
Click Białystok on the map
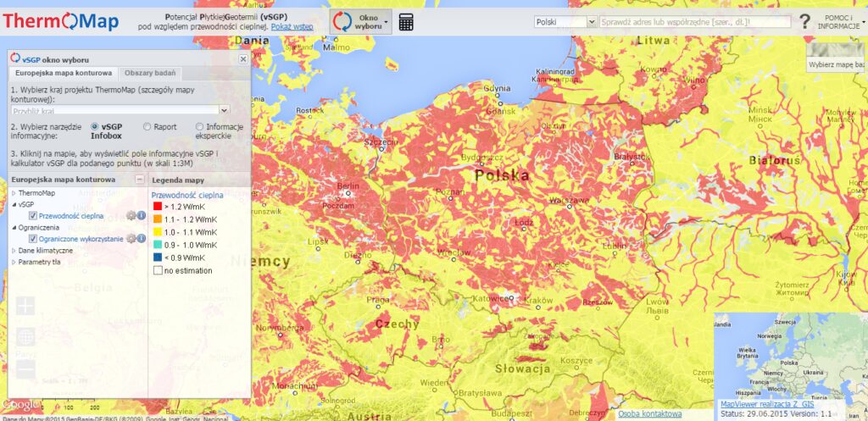point(631,157)
